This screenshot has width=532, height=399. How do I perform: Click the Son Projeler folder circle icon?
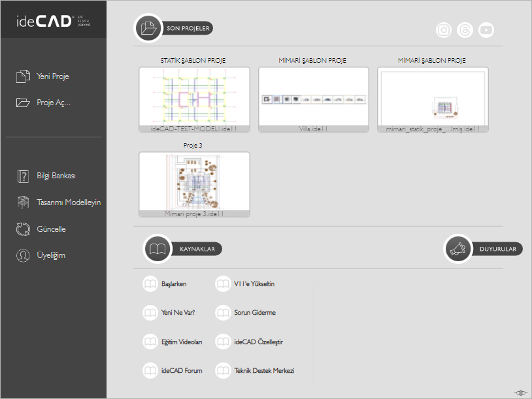point(148,28)
